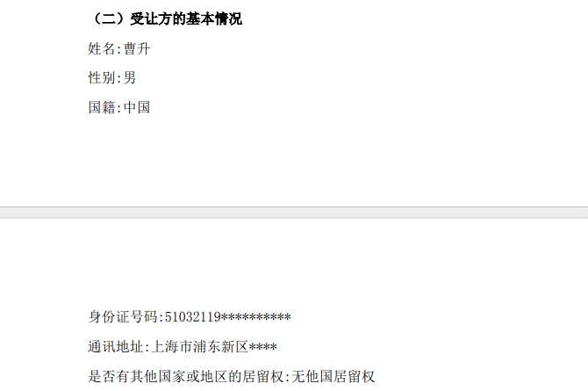The width and height of the screenshot is (588, 391).
Task: Click the text 上海市浦东新区 in the address
Action: (x=199, y=346)
